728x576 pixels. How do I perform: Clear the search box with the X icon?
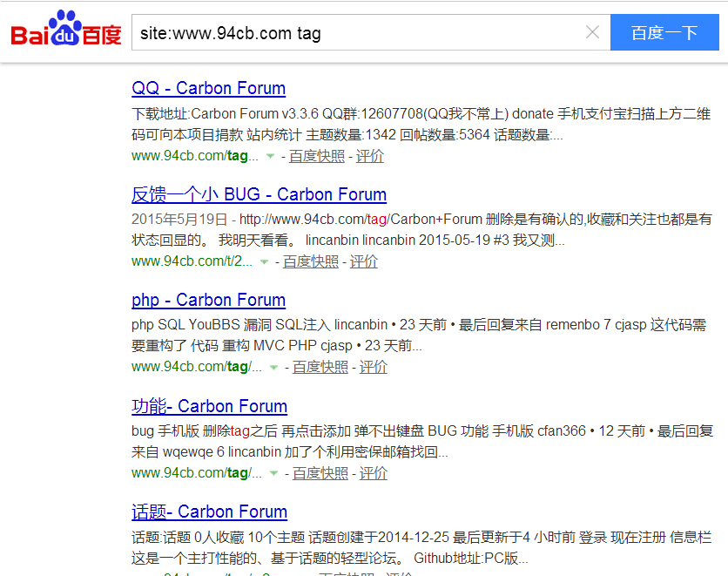592,32
